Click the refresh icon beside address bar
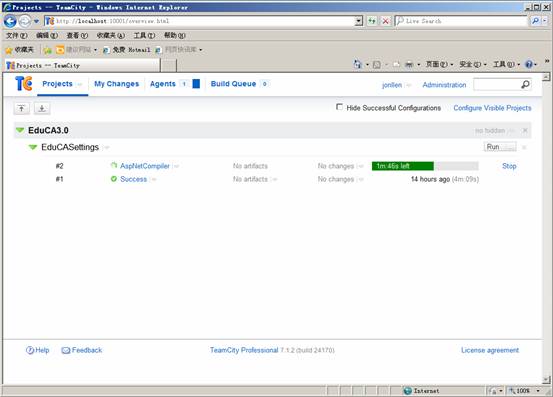Viewport: 553px width, 397px height. [372, 21]
